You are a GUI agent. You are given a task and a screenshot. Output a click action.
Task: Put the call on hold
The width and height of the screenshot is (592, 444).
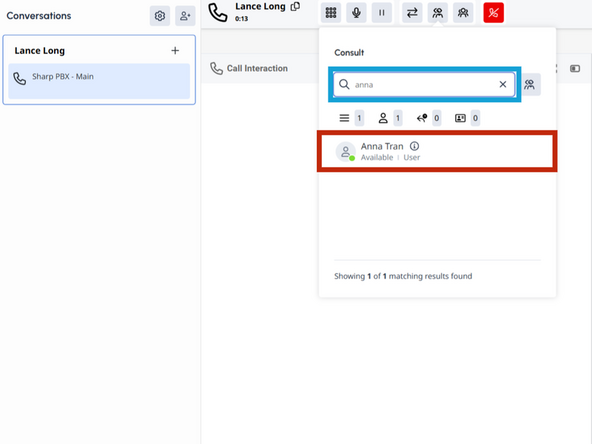pyautogui.click(x=382, y=13)
